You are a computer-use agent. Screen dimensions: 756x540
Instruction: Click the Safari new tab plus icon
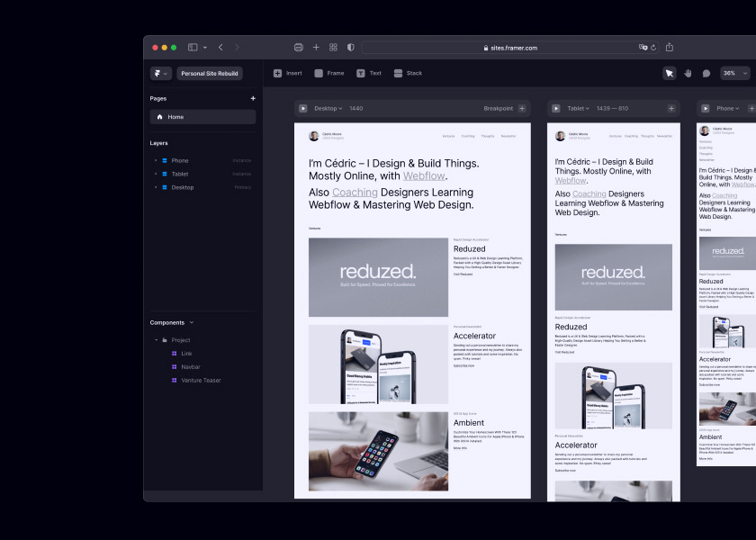[x=316, y=47]
